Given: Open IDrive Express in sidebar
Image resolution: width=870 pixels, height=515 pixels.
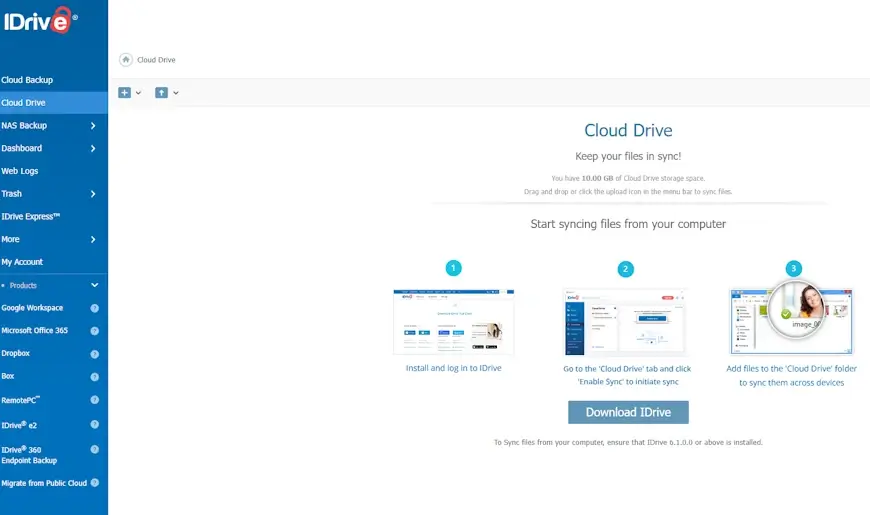Looking at the screenshot, I should click(x=31, y=216).
